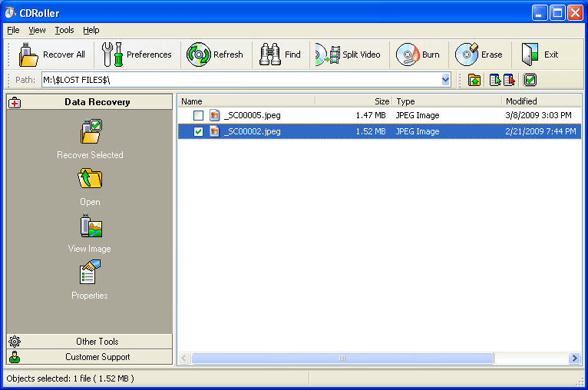Viewport: 588px width, 390px height.
Task: Click the Recover All toolbar icon
Action: pos(28,55)
